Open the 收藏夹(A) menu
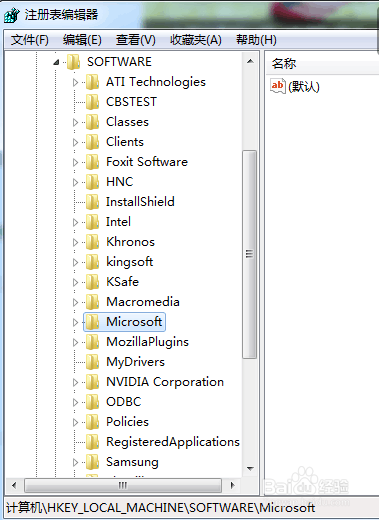This screenshot has width=379, height=520. click(x=196, y=40)
